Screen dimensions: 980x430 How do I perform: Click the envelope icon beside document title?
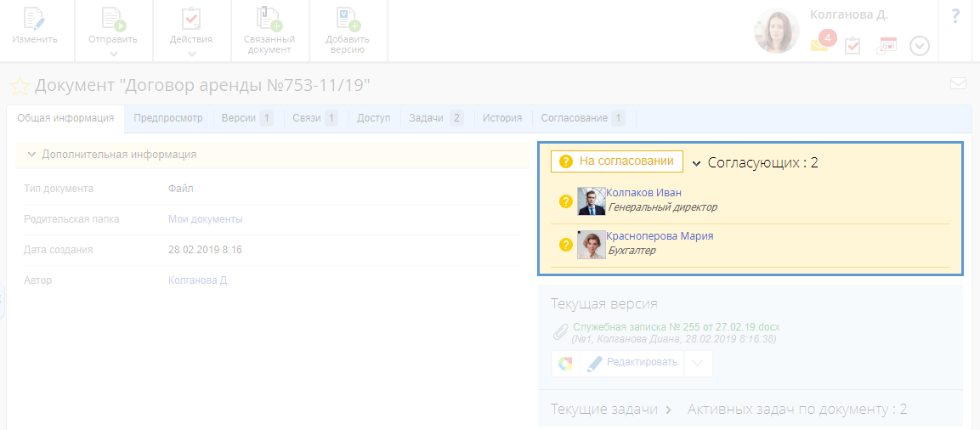[x=958, y=83]
